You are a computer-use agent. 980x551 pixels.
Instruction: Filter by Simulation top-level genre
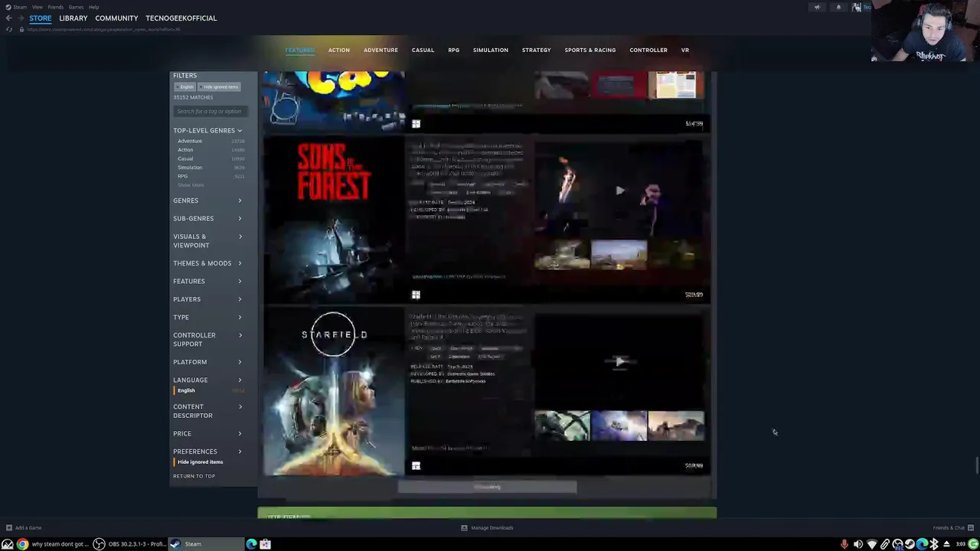tap(190, 168)
